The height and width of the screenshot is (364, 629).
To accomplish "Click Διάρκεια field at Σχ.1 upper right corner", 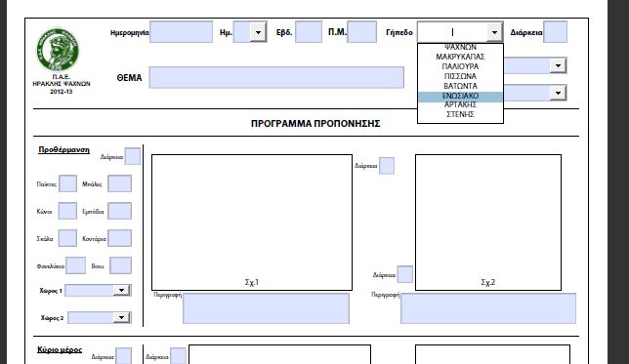I will (x=387, y=166).
